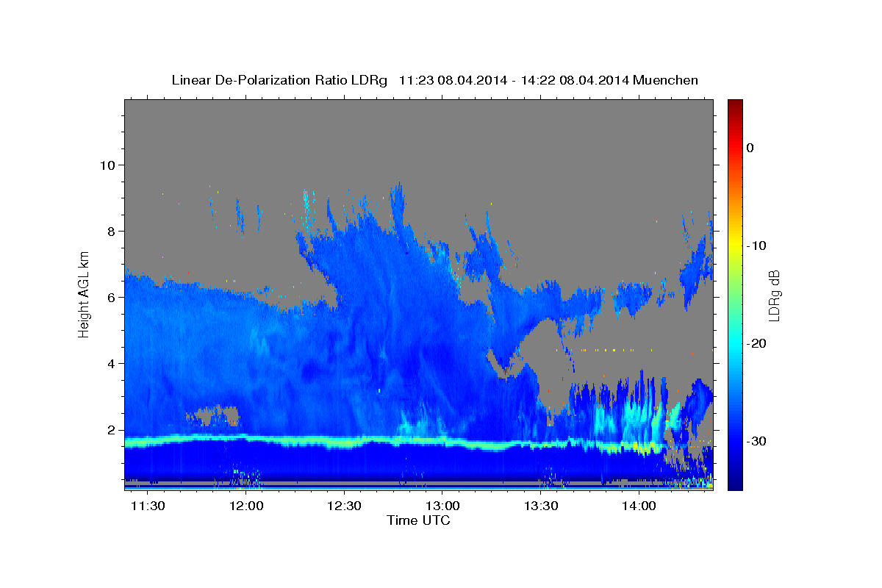Image resolution: width=882 pixels, height=588 pixels.
Task: Click the 'LDRg dB' colorbar label
Action: point(774,295)
